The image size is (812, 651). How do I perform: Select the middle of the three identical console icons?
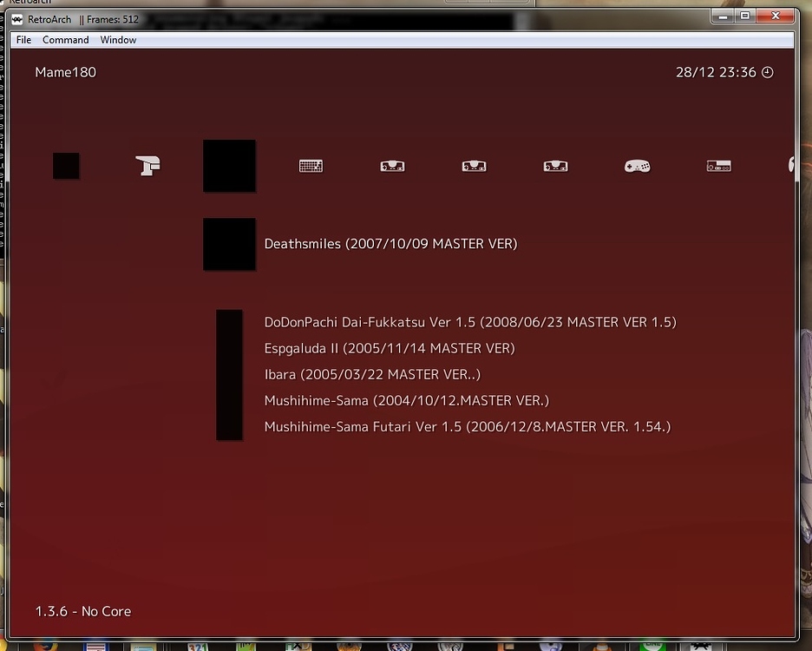[x=474, y=166]
